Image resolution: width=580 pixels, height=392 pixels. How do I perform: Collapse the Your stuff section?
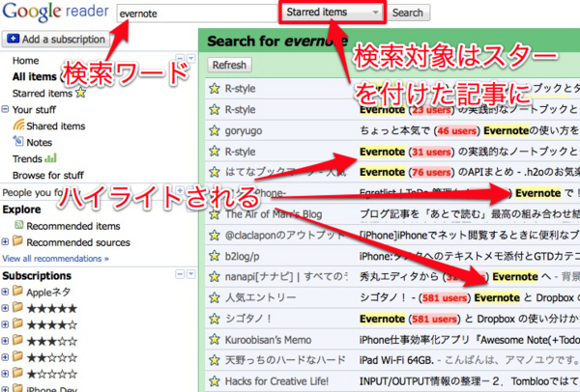point(5,109)
